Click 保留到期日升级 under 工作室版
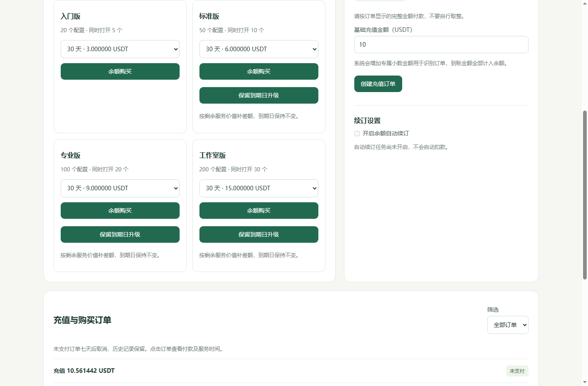588x386 pixels. click(259, 234)
